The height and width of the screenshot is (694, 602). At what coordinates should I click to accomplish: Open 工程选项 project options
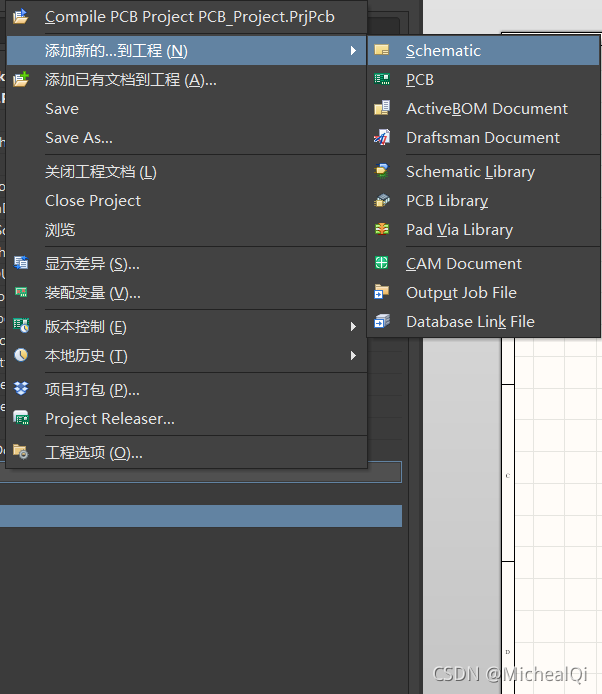pyautogui.click(x=93, y=452)
